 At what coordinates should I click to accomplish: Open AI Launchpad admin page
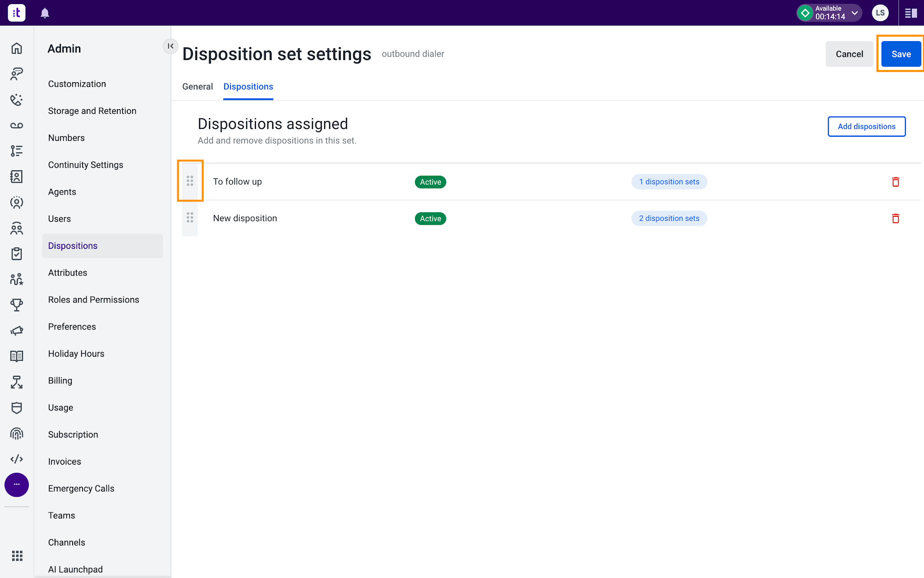[x=75, y=569]
